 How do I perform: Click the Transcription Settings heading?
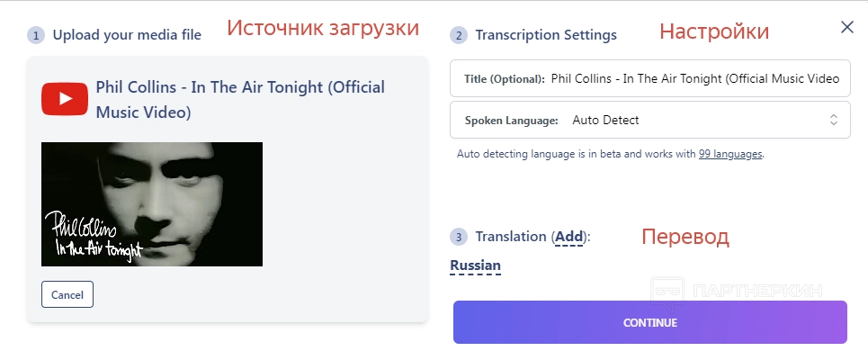click(x=546, y=35)
